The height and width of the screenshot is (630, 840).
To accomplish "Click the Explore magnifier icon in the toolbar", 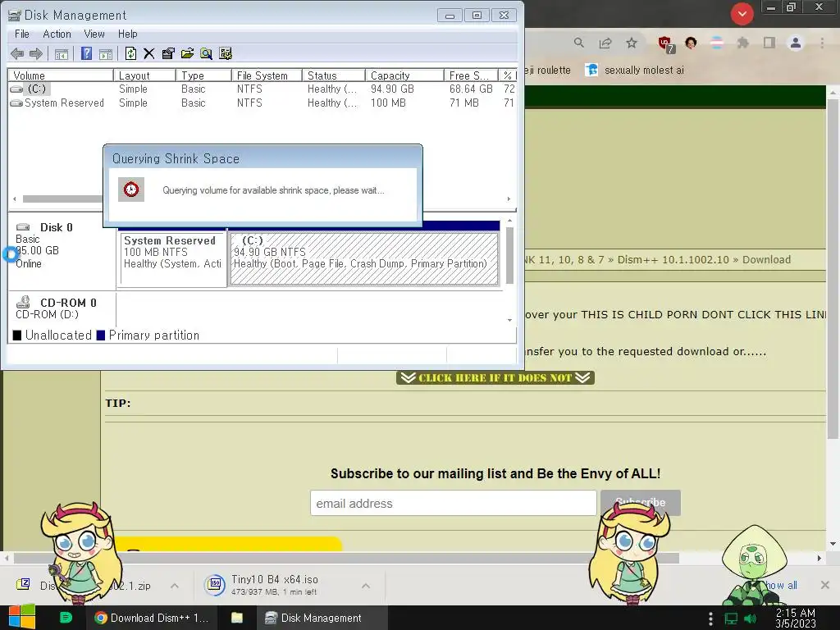I will [206, 53].
